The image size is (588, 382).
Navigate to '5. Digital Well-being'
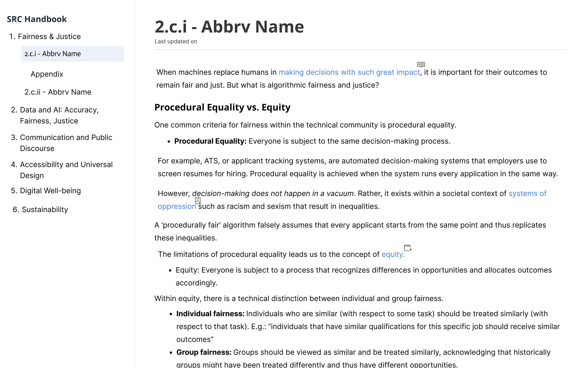(x=46, y=191)
